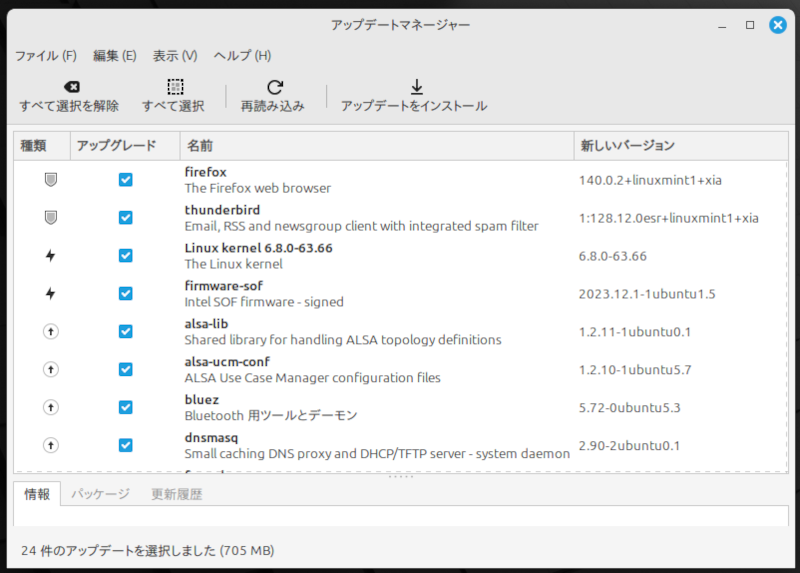Click the up-arrow type icon for alsa-lib
The height and width of the screenshot is (573, 800).
[x=50, y=332]
